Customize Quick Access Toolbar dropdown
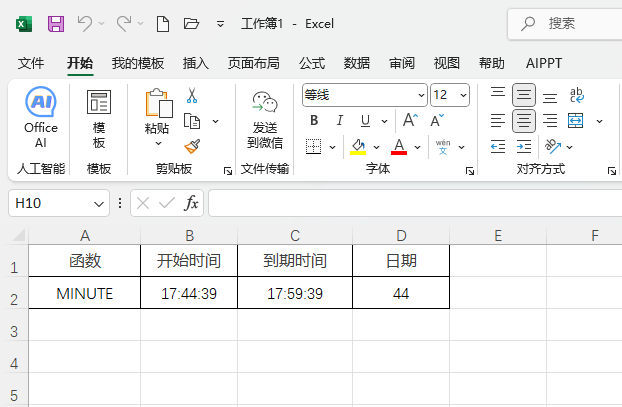 coord(220,24)
